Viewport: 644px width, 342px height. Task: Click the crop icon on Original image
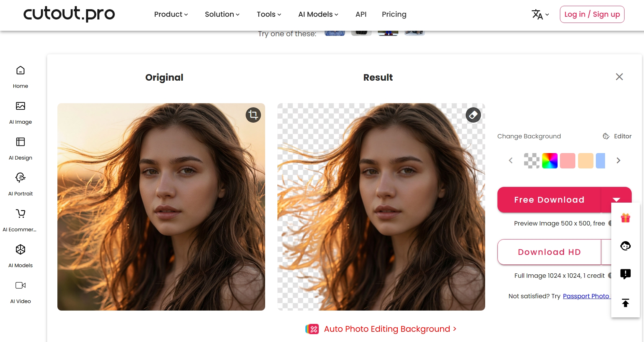253,115
